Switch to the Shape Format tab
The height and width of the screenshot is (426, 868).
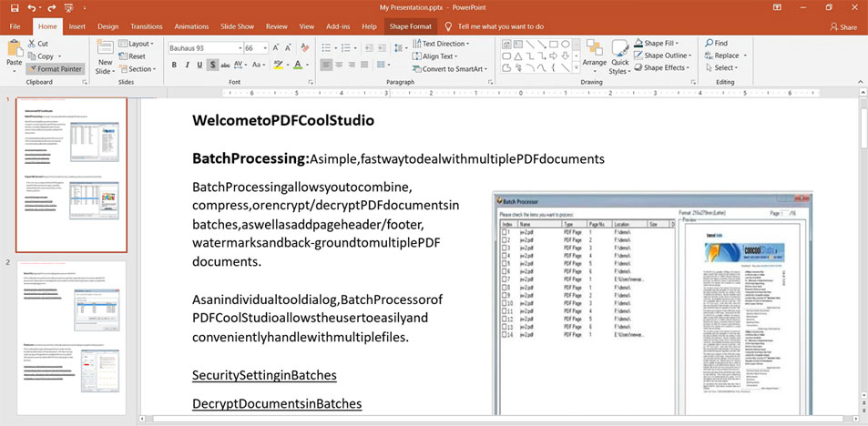coord(410,26)
